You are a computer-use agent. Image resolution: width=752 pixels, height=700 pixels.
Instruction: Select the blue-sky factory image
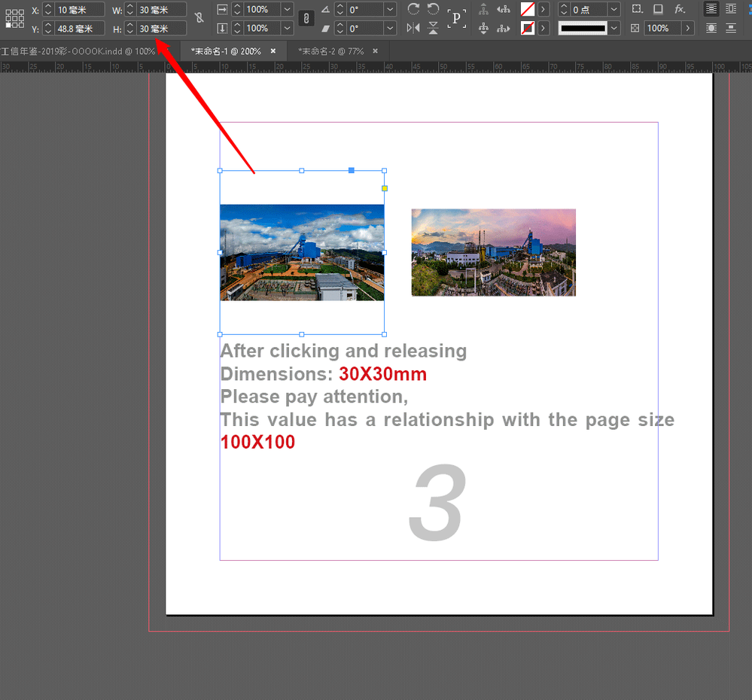(x=302, y=253)
